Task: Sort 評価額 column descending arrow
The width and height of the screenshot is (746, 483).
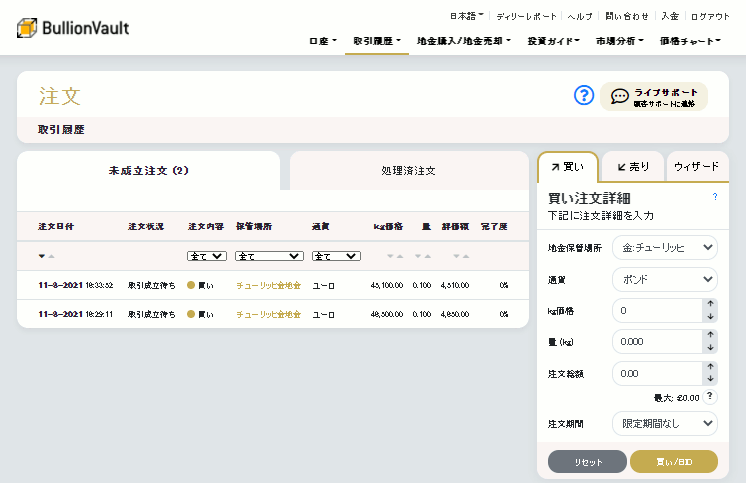Action: pos(456,256)
